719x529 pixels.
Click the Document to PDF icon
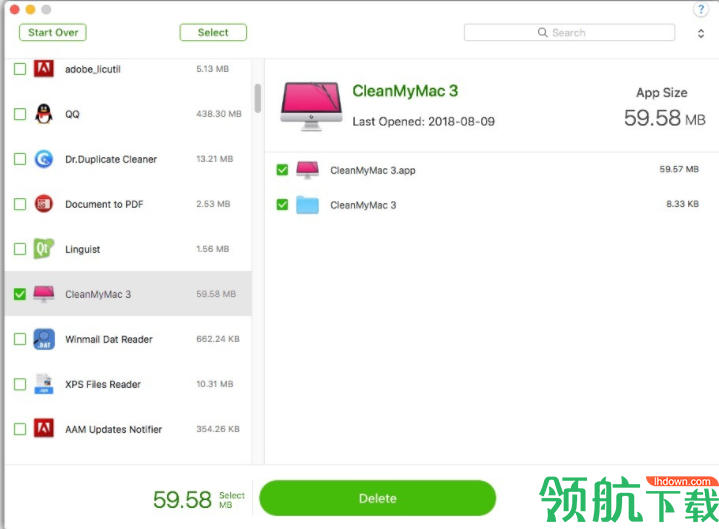point(44,204)
